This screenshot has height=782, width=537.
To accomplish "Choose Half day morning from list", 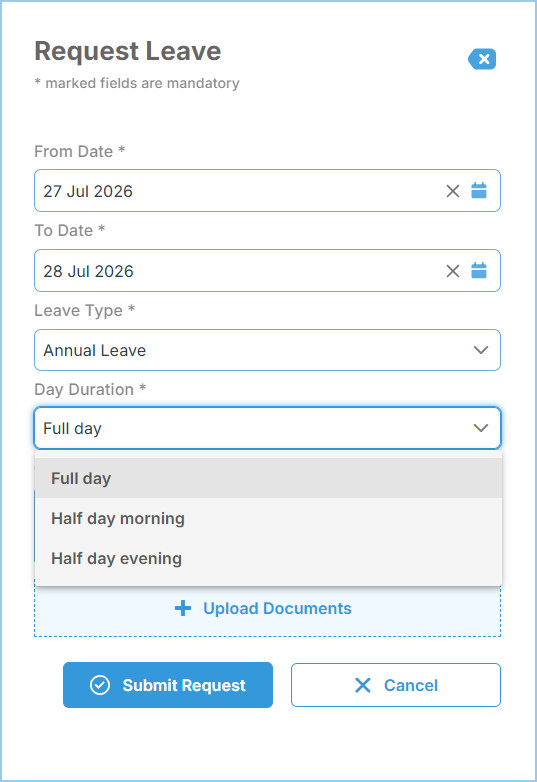I will point(268,518).
